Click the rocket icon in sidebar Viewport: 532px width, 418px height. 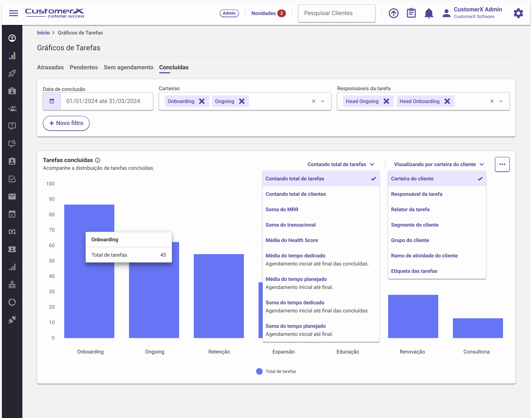[x=12, y=73]
